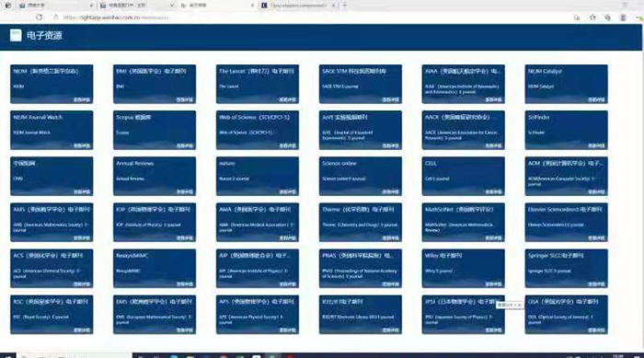Open the Scopus database card
The width and height of the screenshot is (644, 358).
pyautogui.click(x=155, y=130)
